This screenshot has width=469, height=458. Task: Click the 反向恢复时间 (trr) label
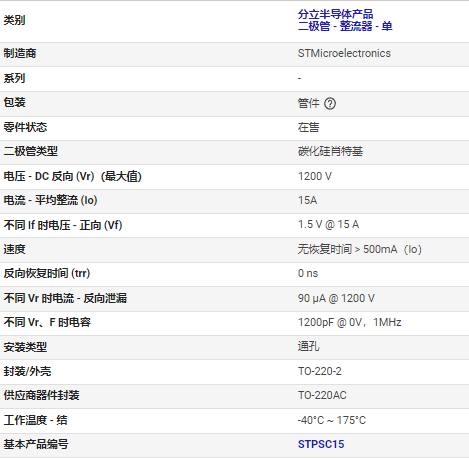[x=47, y=273]
